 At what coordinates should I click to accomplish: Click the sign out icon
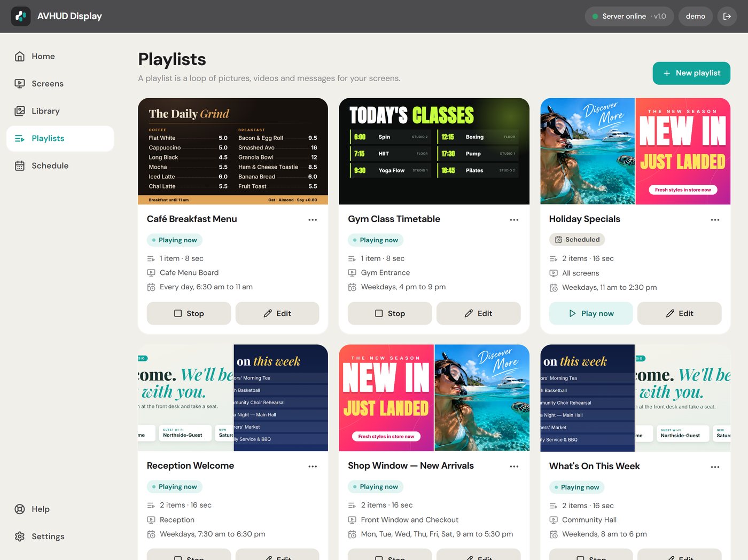point(727,16)
